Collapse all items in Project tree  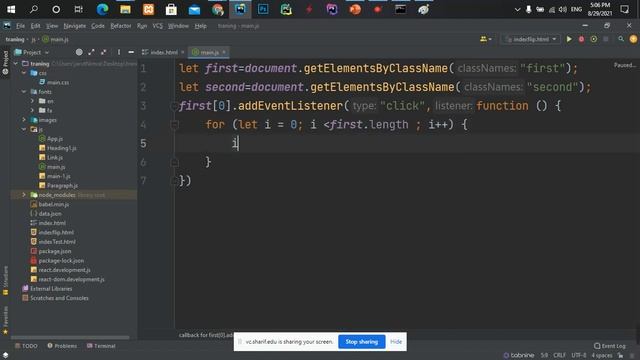click(x=104, y=52)
